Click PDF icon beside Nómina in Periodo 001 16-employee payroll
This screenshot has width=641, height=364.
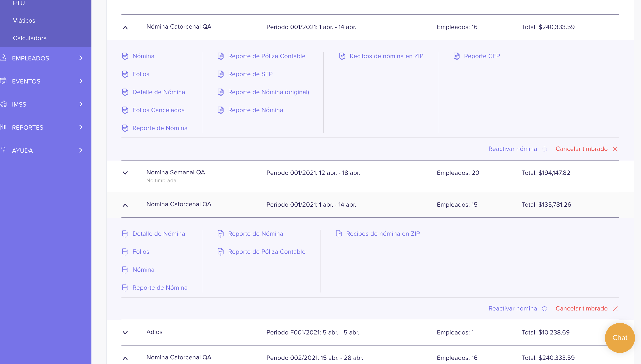click(x=125, y=56)
